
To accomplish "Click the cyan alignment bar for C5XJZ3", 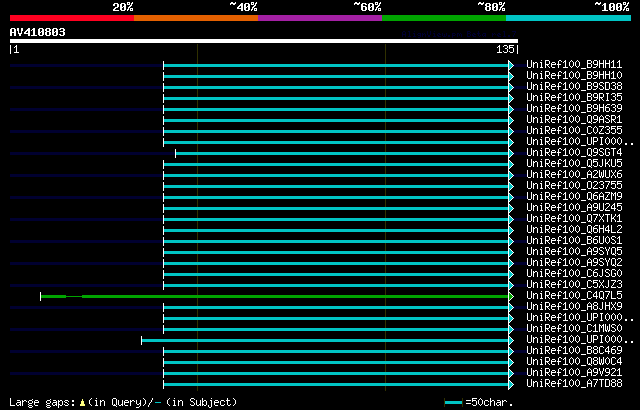I will click(336, 286).
